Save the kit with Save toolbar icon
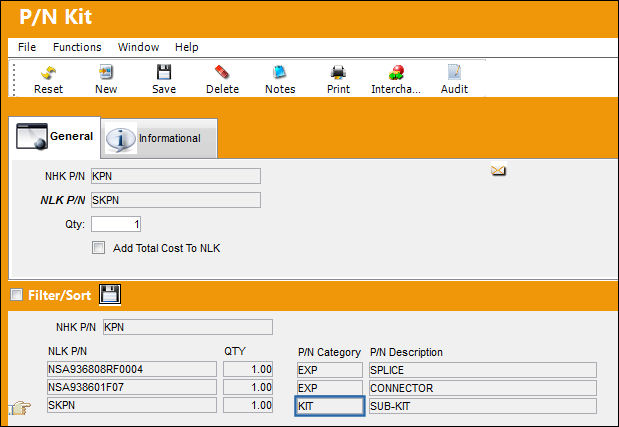Screen dimensions: 619x427 [x=164, y=73]
